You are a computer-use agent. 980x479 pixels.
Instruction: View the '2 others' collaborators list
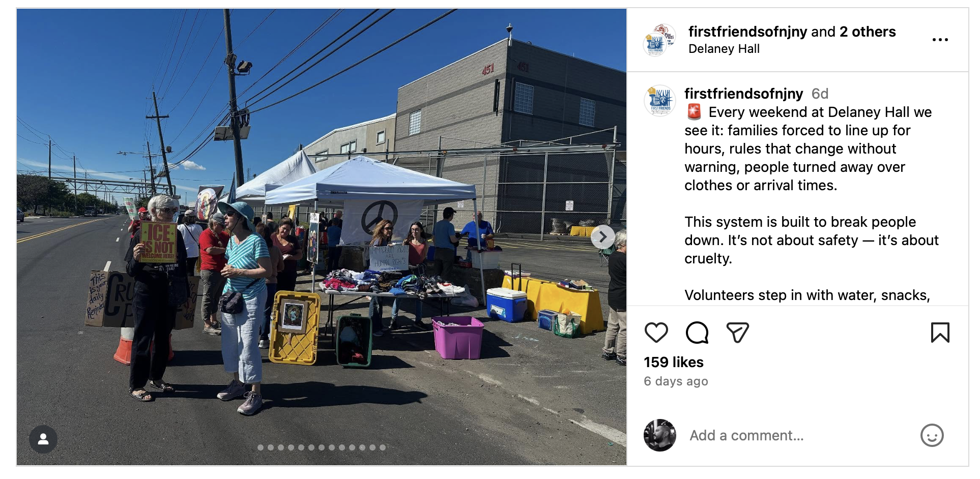(x=867, y=32)
